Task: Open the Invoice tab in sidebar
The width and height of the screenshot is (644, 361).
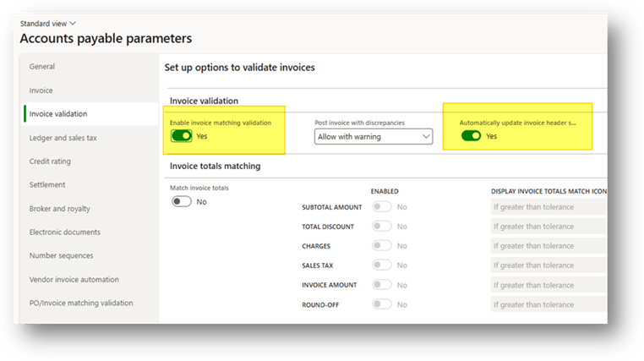Action: coord(41,90)
